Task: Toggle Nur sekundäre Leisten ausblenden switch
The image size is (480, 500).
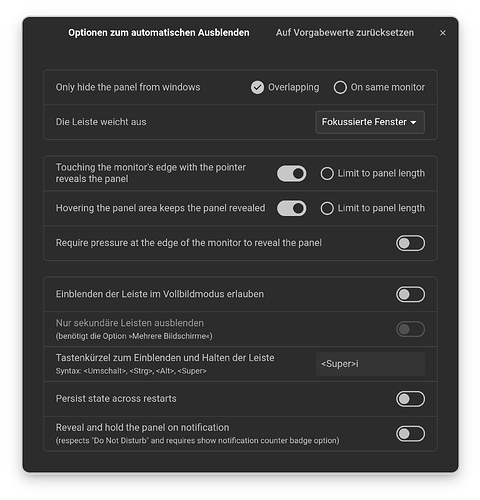Action: point(410,329)
